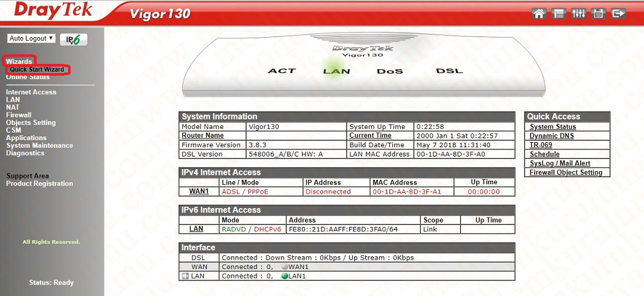Screen dimensions: 644x296
Task: Open the CSM menu
Action: coord(14,130)
